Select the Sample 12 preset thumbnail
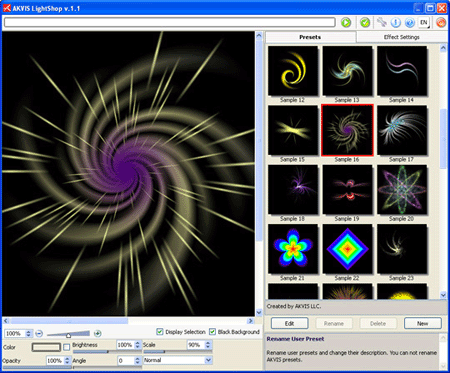Viewport: 450px width, 373px height. click(x=293, y=71)
